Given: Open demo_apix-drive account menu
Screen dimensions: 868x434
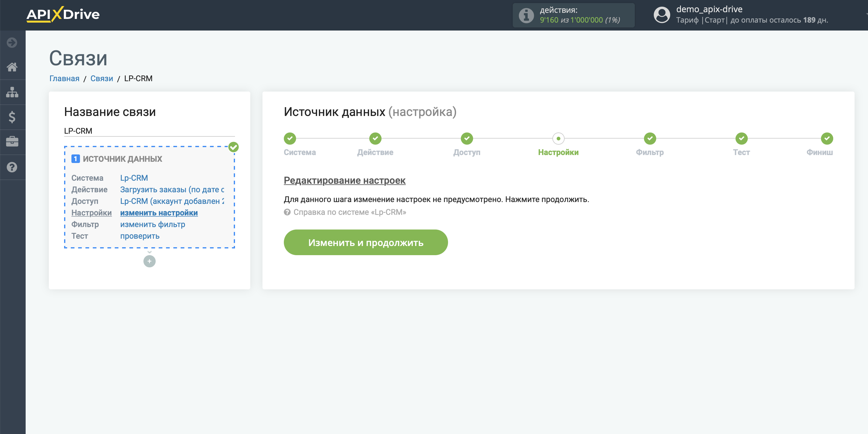Looking at the screenshot, I should 709,9.
